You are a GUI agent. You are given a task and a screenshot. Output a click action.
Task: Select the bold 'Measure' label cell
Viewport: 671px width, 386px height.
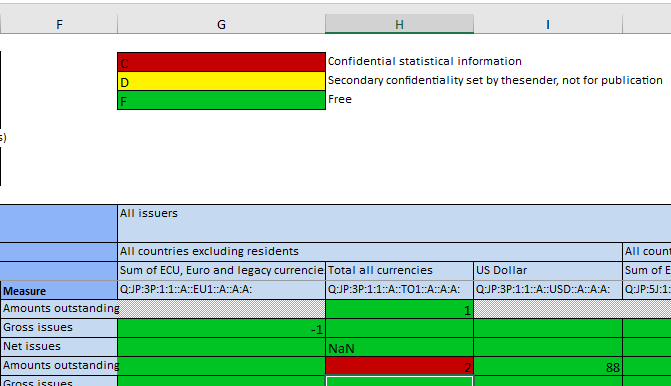(59, 290)
